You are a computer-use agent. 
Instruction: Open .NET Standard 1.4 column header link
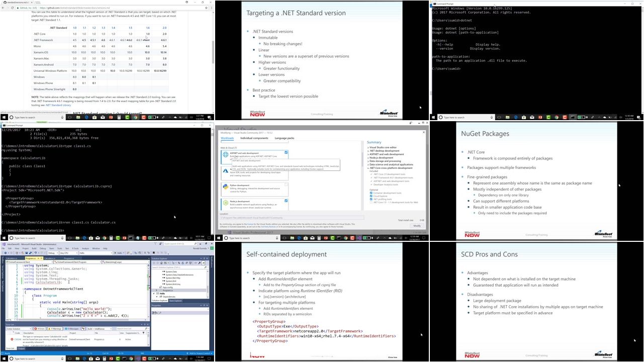click(x=113, y=28)
